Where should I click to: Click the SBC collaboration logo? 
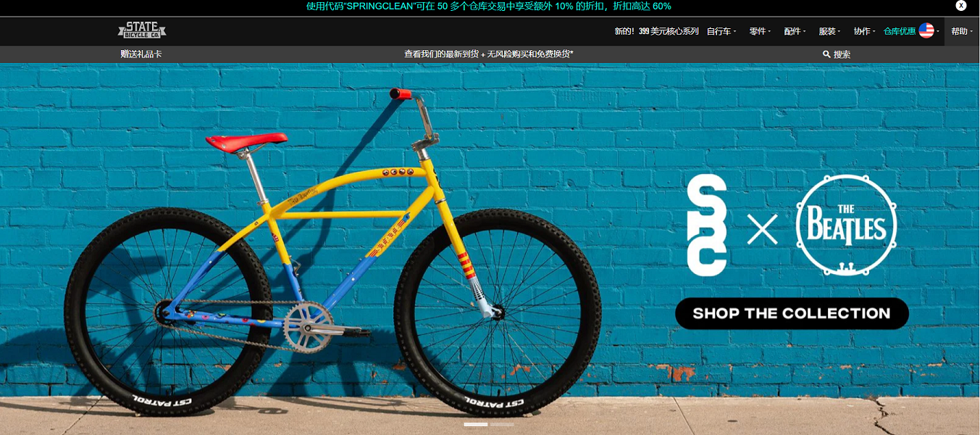[x=707, y=225]
